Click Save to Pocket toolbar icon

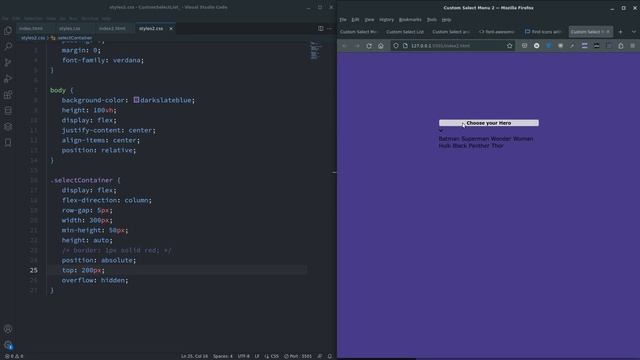click(524, 46)
